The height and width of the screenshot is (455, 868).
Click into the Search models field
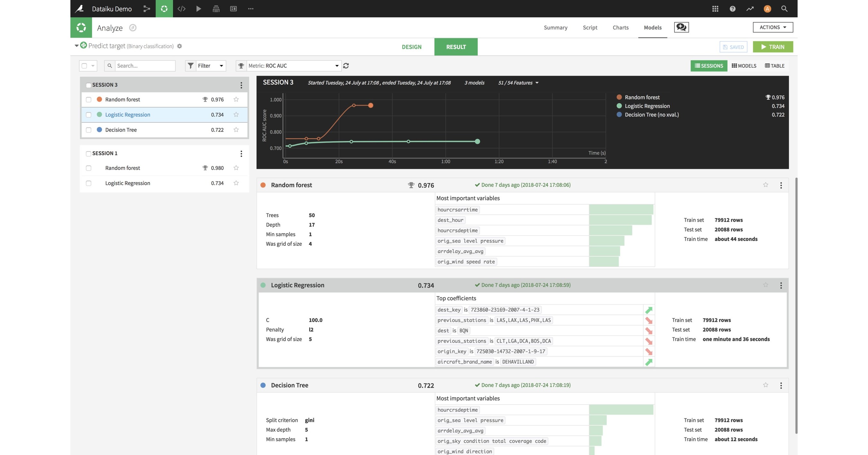(x=145, y=65)
